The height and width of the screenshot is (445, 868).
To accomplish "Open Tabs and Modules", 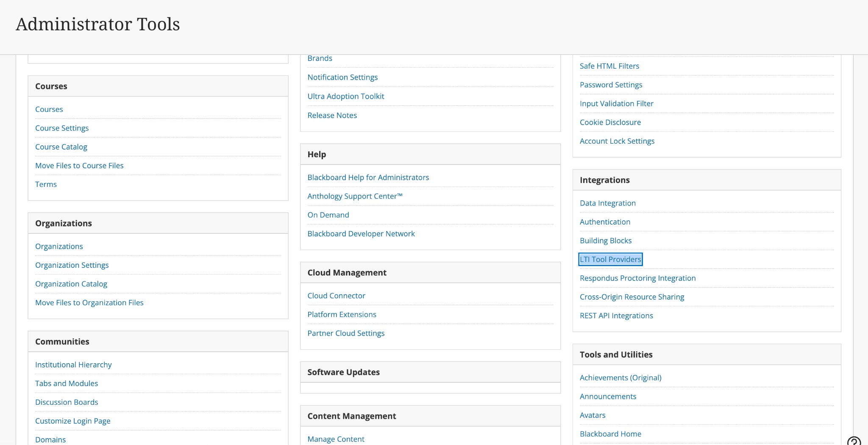I will [67, 384].
